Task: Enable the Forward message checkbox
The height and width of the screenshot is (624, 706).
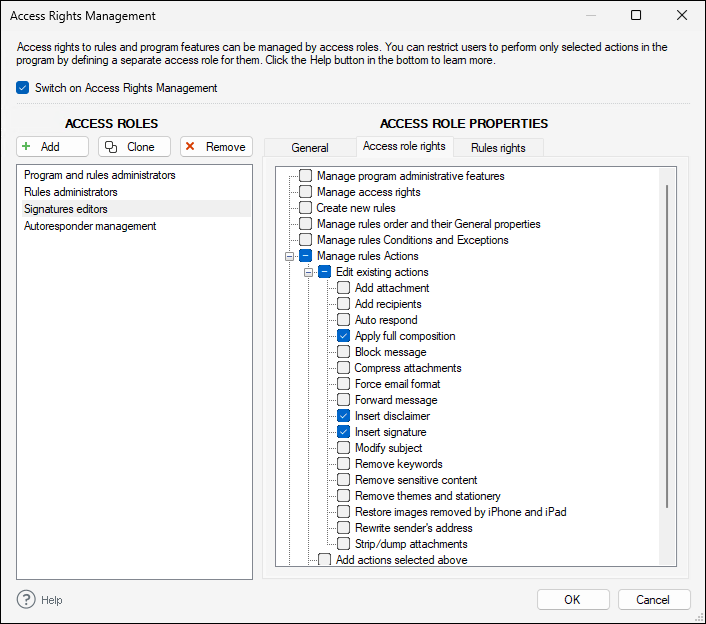Action: pyautogui.click(x=343, y=400)
